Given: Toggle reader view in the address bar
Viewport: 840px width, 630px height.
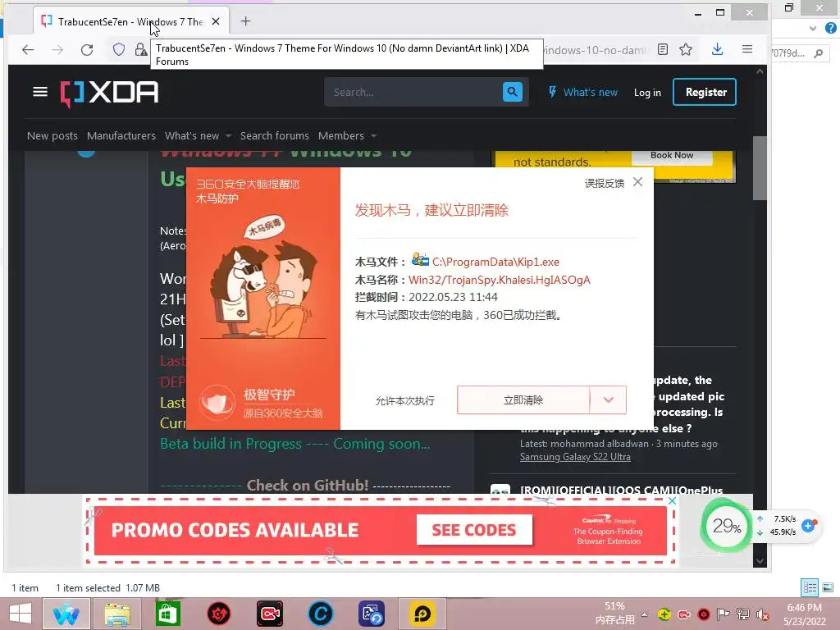Looking at the screenshot, I should 663,50.
